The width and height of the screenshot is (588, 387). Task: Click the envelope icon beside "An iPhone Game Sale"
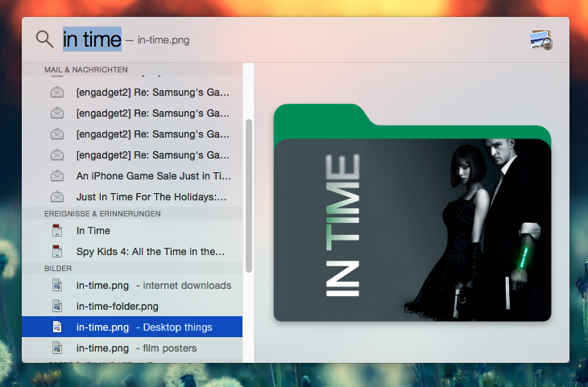click(x=57, y=175)
